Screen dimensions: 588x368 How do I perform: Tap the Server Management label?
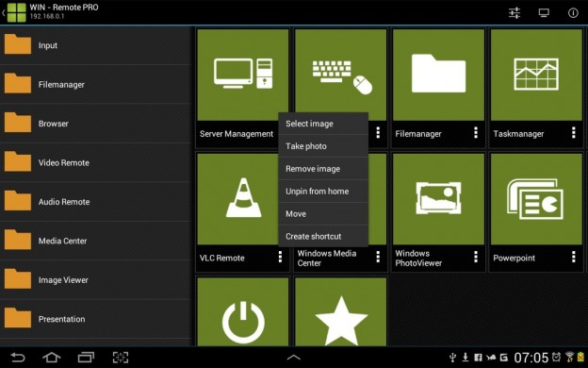[x=237, y=134]
